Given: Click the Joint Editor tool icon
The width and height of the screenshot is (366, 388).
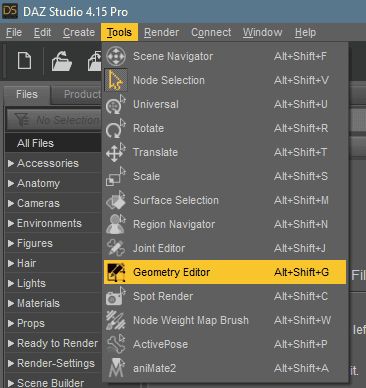Looking at the screenshot, I should click(x=116, y=248).
